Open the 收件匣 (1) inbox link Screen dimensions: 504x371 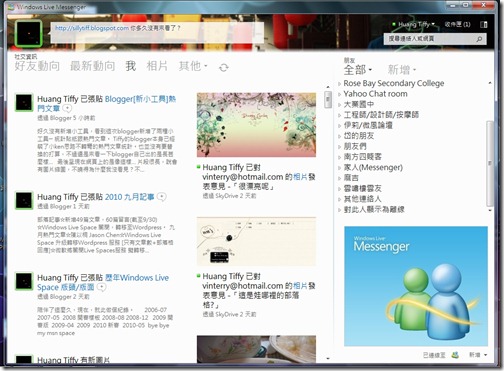[x=457, y=24]
